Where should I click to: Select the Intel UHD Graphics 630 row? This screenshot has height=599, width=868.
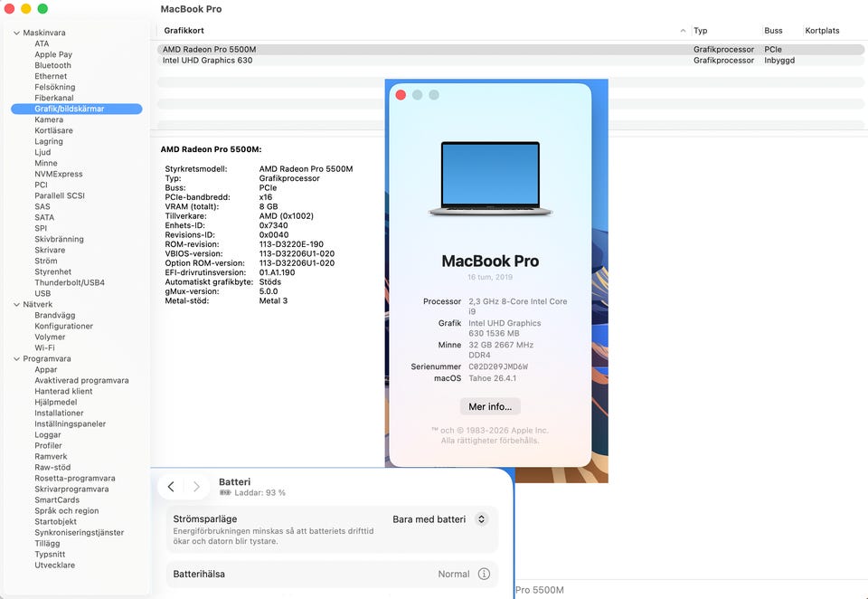pos(510,61)
